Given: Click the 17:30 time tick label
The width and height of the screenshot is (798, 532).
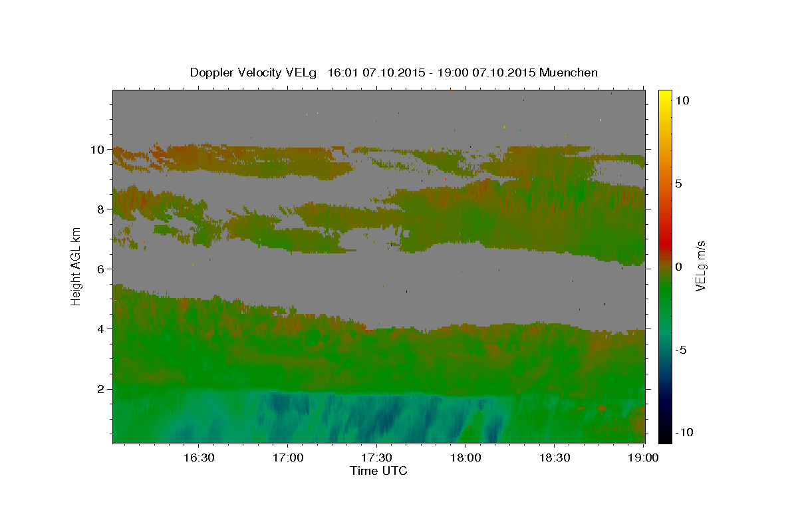Looking at the screenshot, I should 376,458.
